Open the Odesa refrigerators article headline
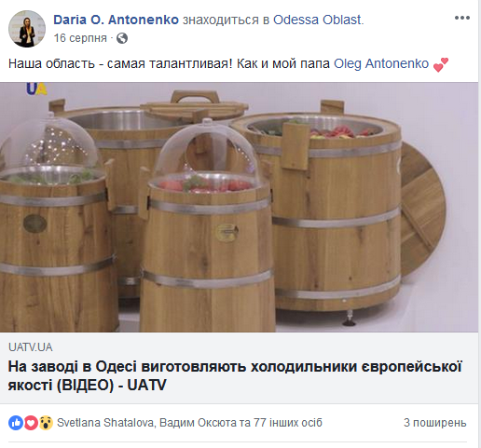Viewport: 481px width, 448px height. click(235, 375)
